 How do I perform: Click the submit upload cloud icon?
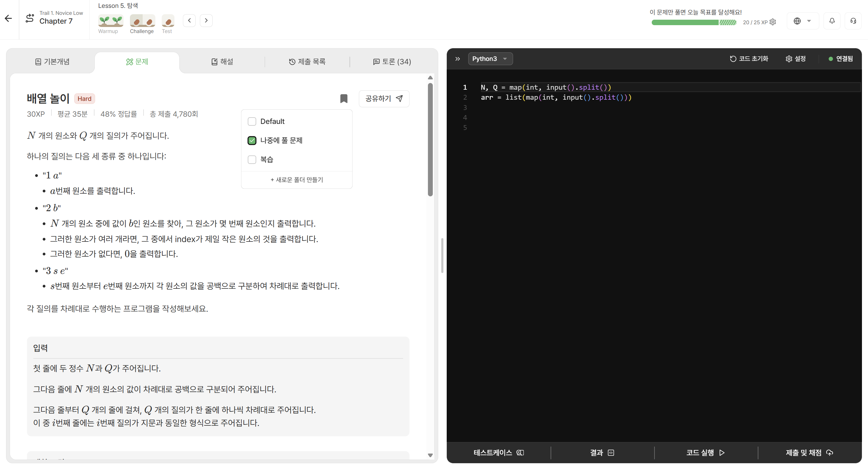(x=830, y=452)
